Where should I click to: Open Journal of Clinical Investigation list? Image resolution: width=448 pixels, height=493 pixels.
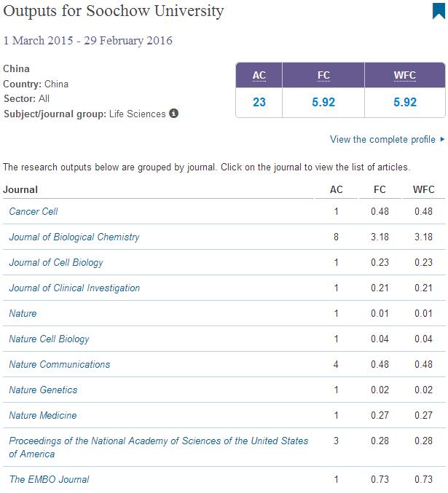pyautogui.click(x=74, y=288)
